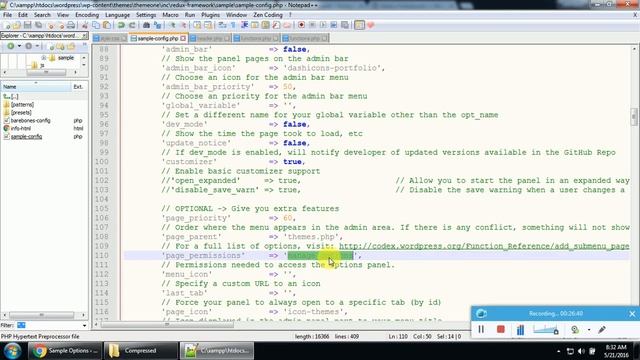Open the Macro menu
The height and width of the screenshot is (360, 640).
[x=170, y=15]
